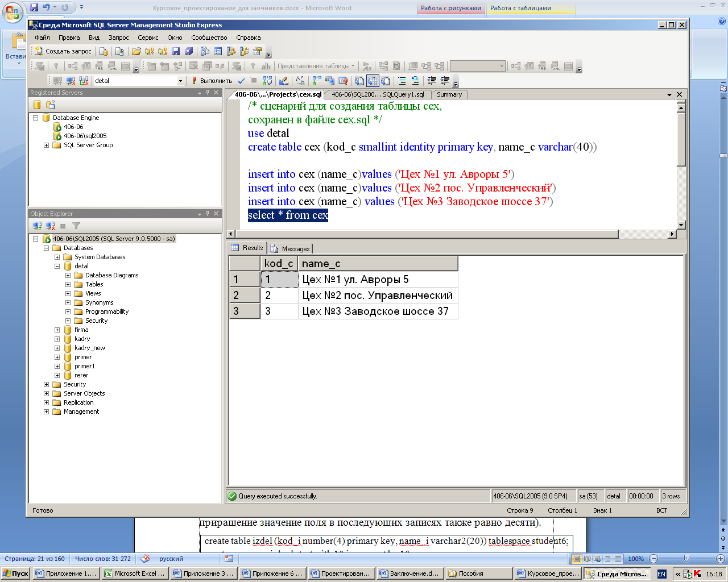Click the row 3 header in results grid
Viewport: 728px width, 582px height.
point(245,311)
